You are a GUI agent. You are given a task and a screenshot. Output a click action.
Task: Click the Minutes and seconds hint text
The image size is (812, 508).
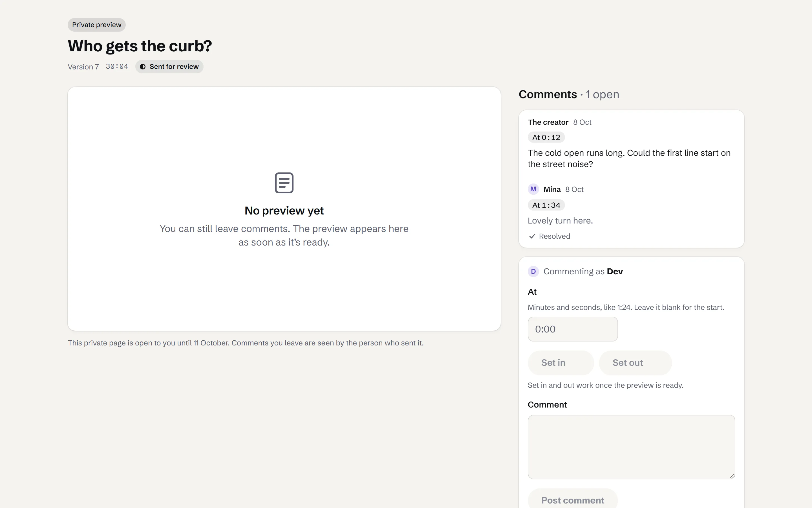click(626, 307)
